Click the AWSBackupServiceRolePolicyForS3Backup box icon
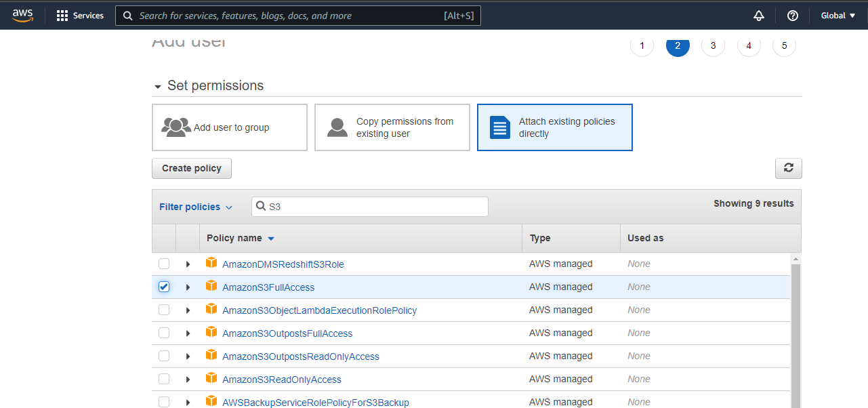The image size is (868, 408). point(211,402)
